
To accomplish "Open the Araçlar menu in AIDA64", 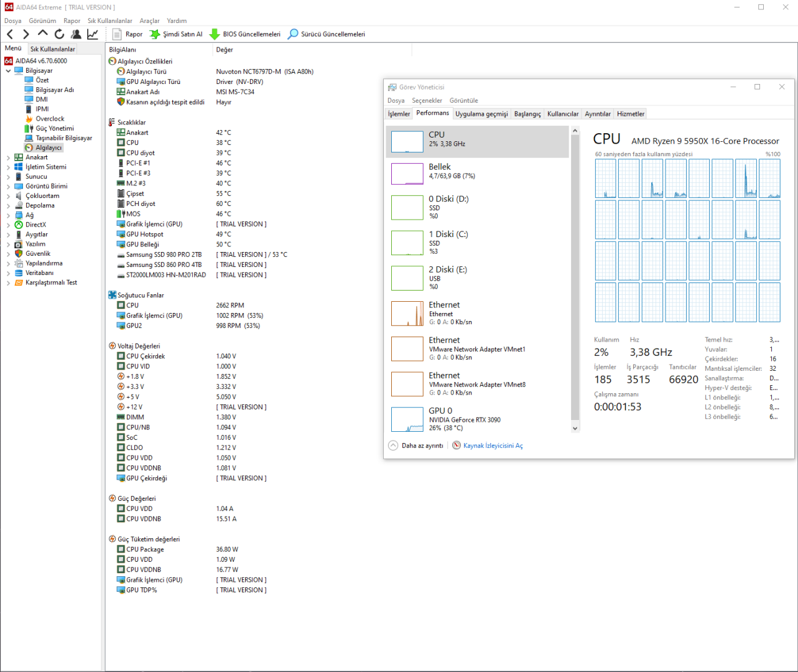I will (x=149, y=21).
